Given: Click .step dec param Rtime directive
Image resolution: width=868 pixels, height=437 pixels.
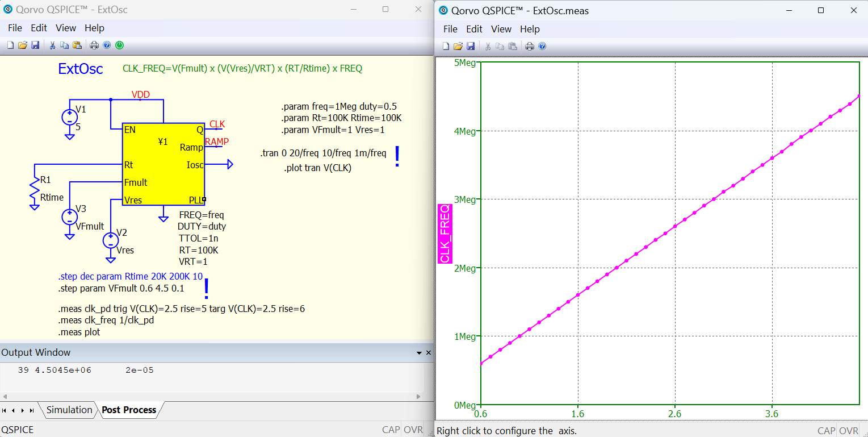Looking at the screenshot, I should click(131, 277).
